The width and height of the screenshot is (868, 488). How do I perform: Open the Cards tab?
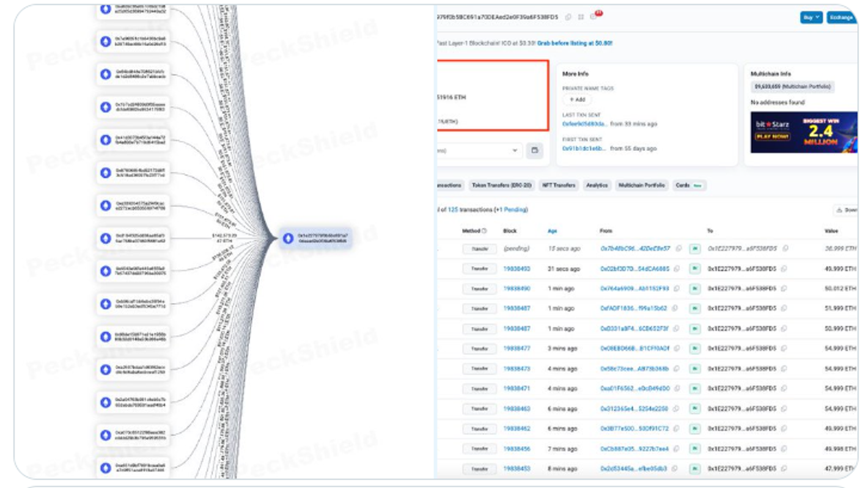pos(689,185)
